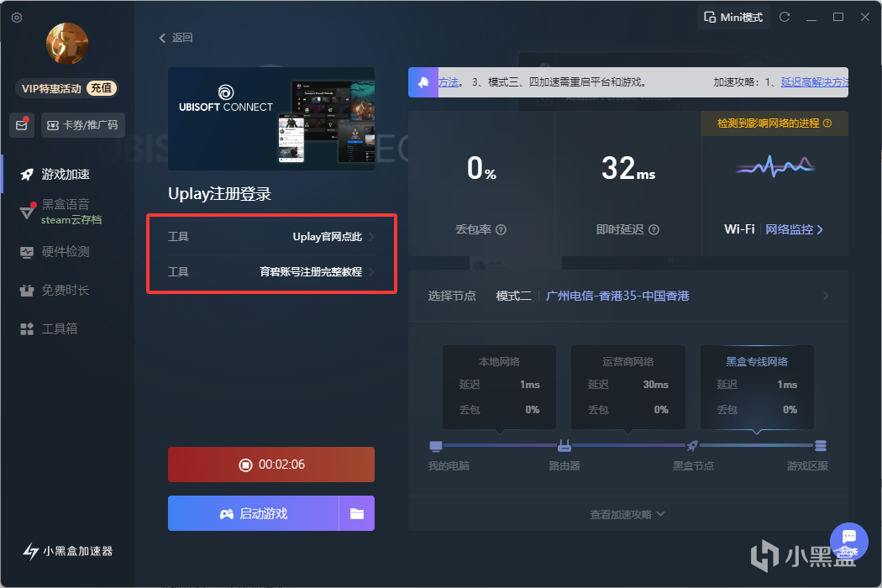
Task: Open 育碧账号注册完整教程 tool row
Action: pos(271,272)
